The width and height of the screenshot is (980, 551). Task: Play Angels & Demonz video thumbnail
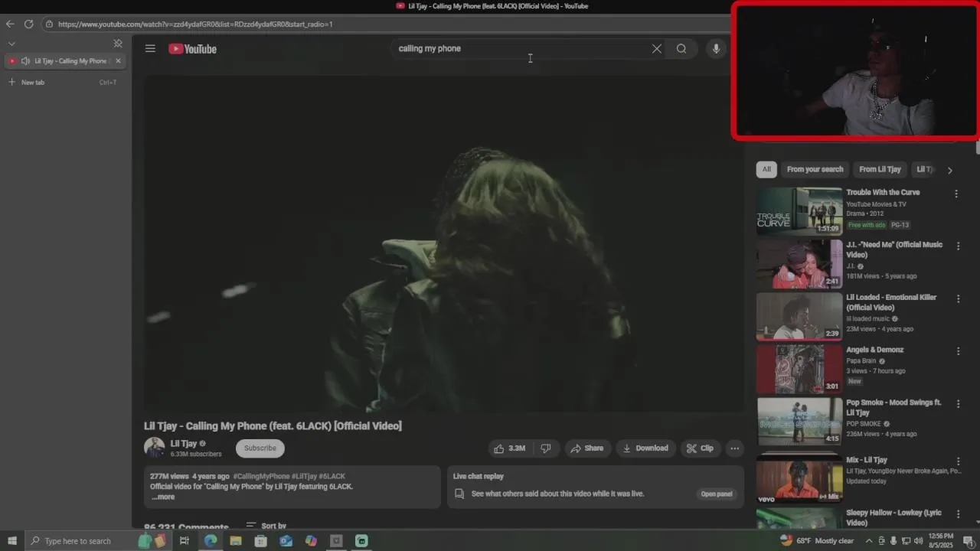point(799,369)
